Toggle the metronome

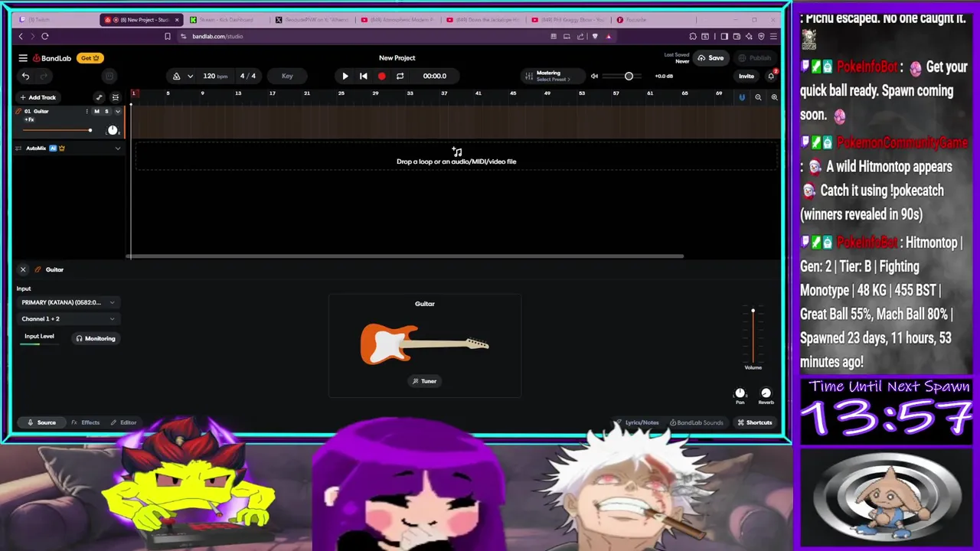[176, 76]
